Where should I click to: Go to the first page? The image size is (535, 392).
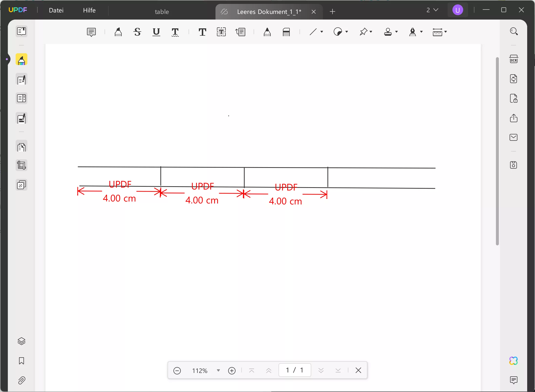point(252,370)
